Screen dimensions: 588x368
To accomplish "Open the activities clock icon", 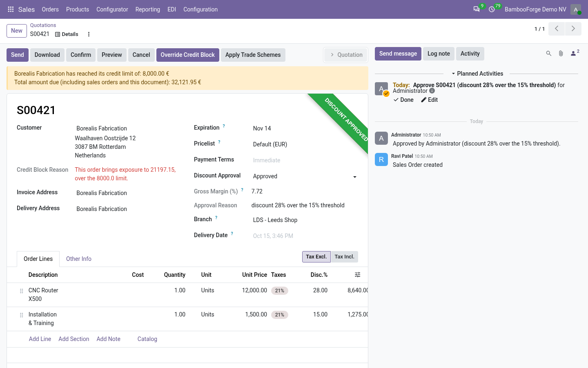I will coord(492,9).
